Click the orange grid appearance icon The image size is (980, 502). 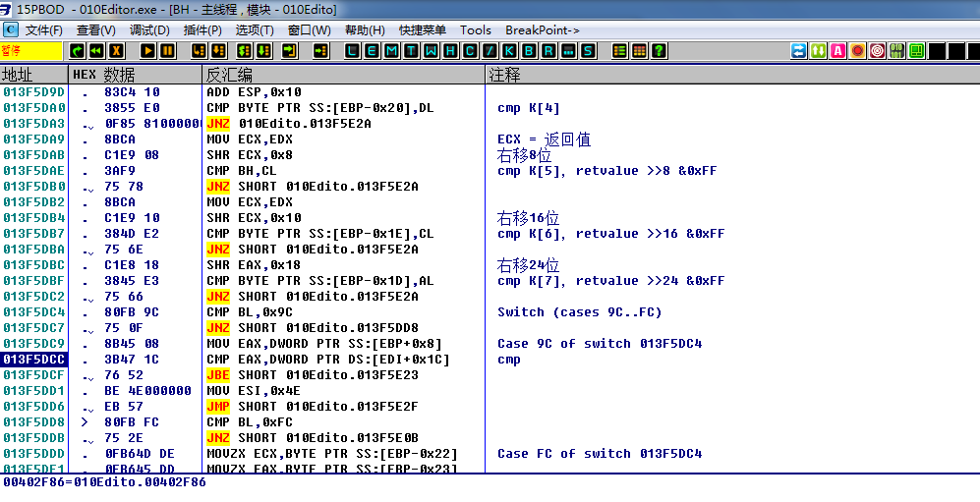[639, 51]
